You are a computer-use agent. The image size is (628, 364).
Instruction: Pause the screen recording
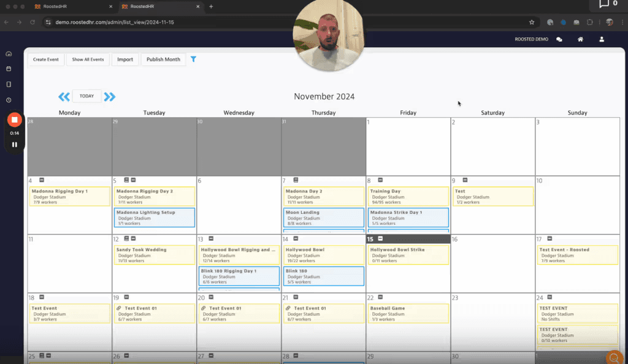point(15,145)
